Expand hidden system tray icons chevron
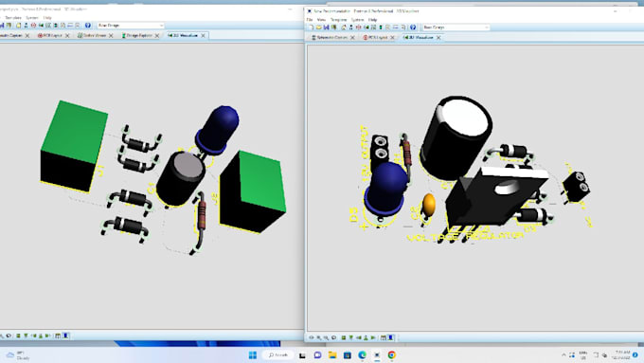This screenshot has width=644, height=363. coord(563,354)
